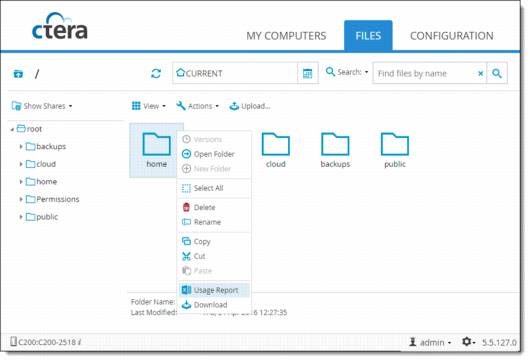Viewport: 530px width, 360px height.
Task: Select backups in folder tree
Action: (x=46, y=146)
